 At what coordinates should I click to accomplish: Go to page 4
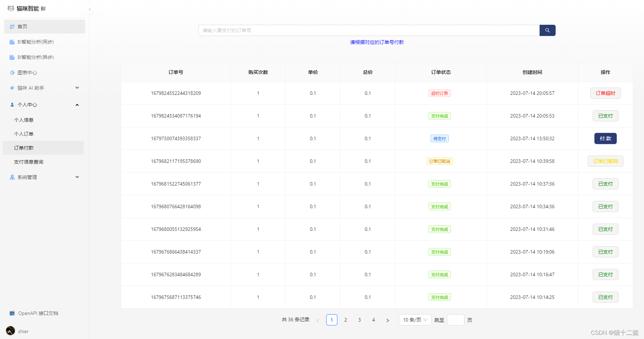pos(374,320)
